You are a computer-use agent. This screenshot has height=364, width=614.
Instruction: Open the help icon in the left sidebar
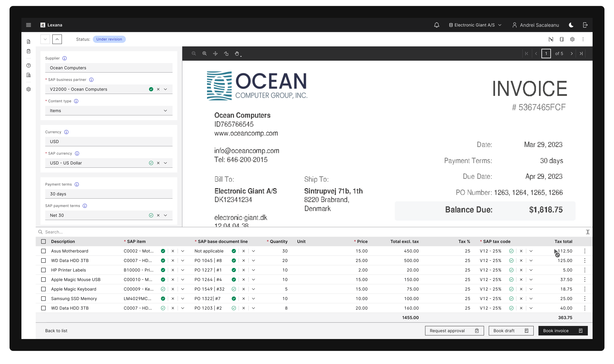coord(29,65)
